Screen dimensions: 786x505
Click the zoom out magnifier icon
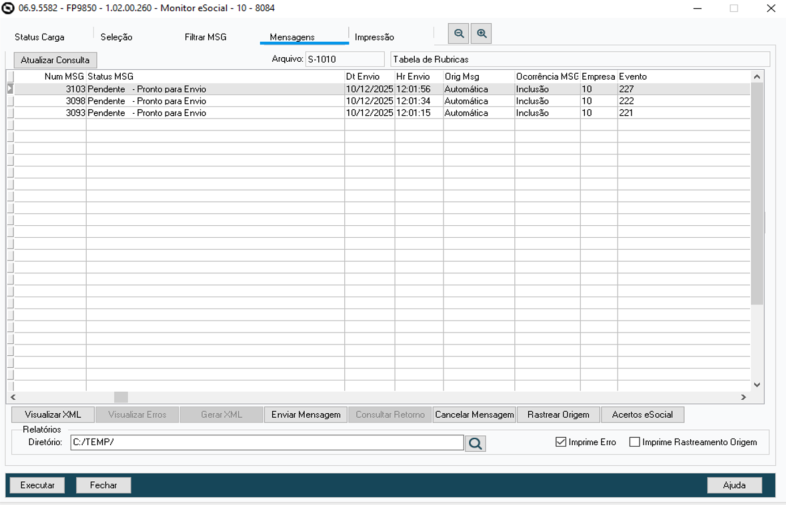point(459,34)
